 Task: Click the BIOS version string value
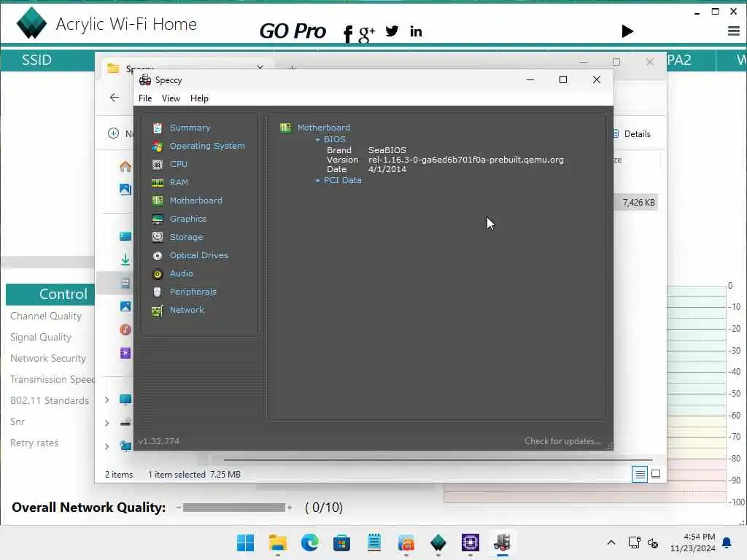[465, 160]
